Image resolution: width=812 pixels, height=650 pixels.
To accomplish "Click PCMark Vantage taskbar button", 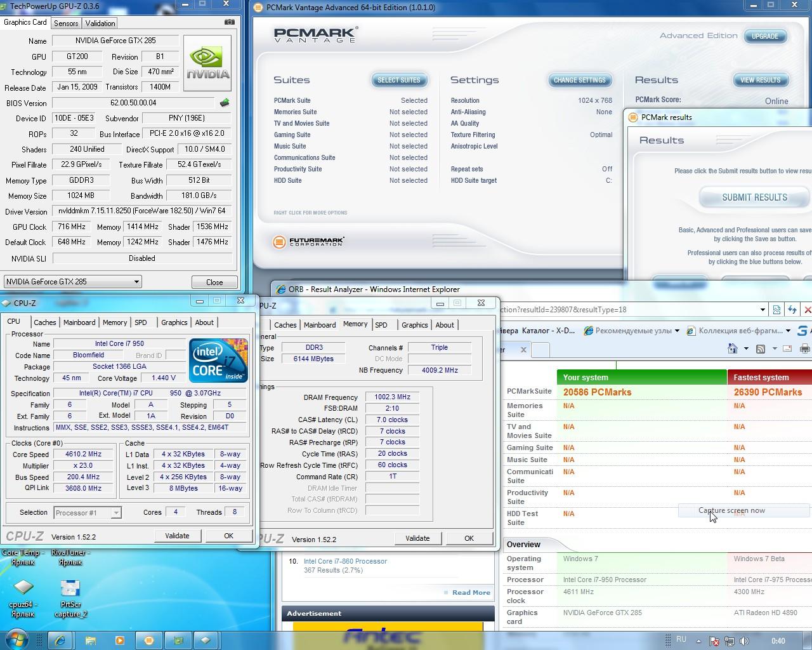I will pyautogui.click(x=149, y=640).
